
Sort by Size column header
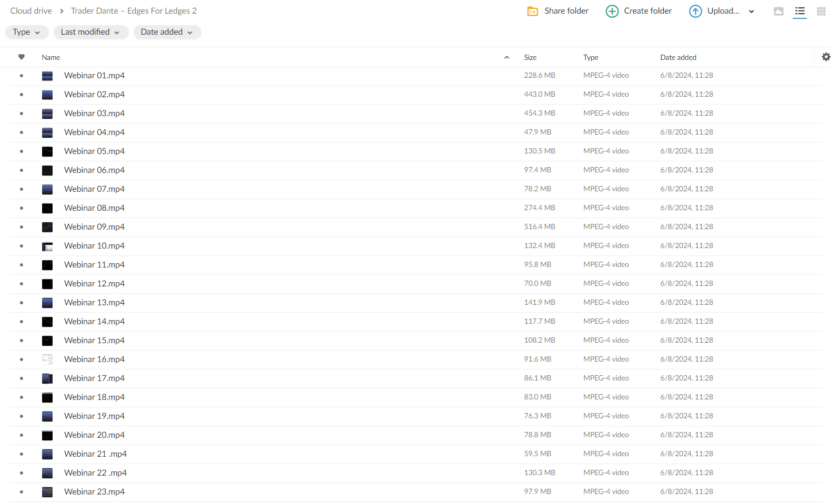pyautogui.click(x=530, y=57)
